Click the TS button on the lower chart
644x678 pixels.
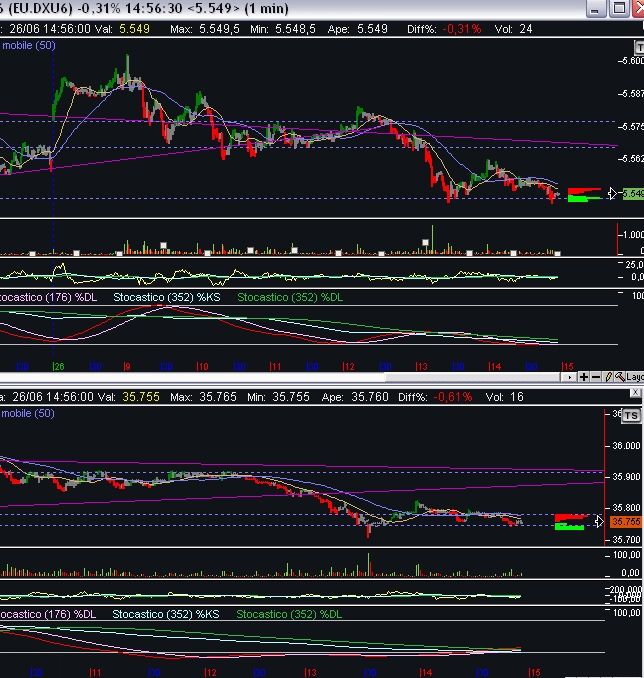pyautogui.click(x=631, y=416)
